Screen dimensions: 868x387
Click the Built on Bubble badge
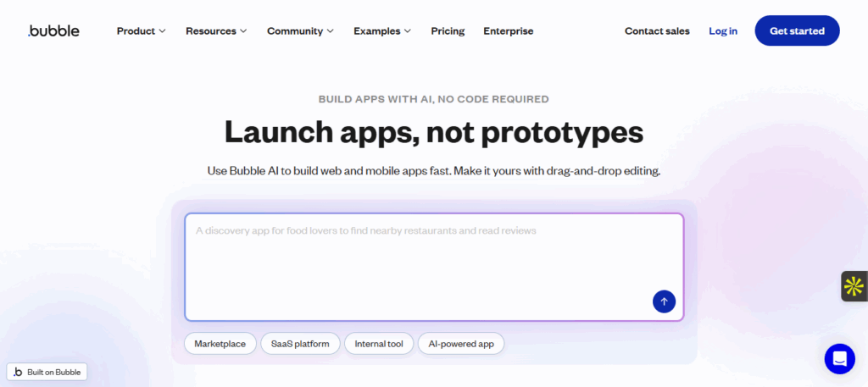click(47, 372)
